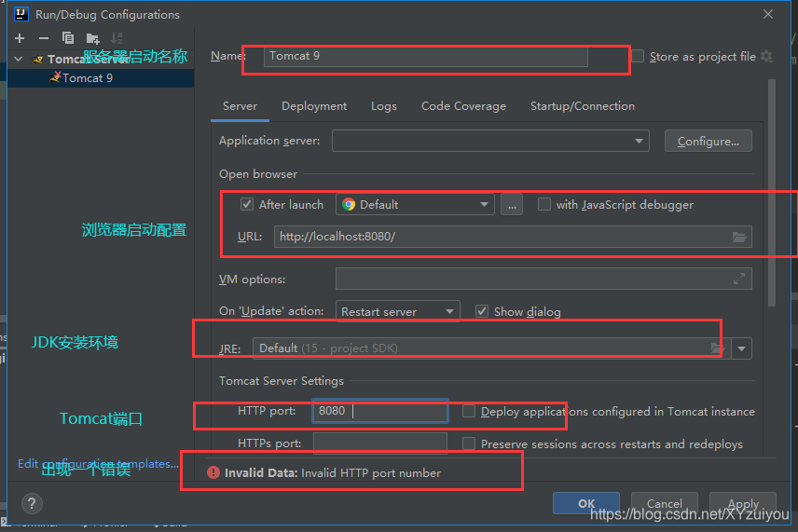This screenshot has height=532, width=798.
Task: Expand the VM options field
Action: 739,279
